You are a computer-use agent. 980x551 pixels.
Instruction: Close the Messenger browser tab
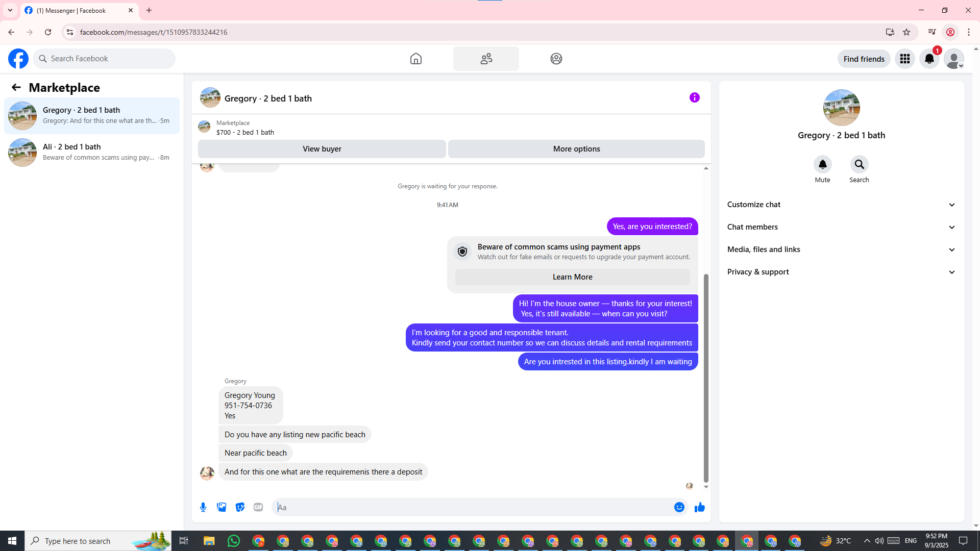click(x=131, y=10)
